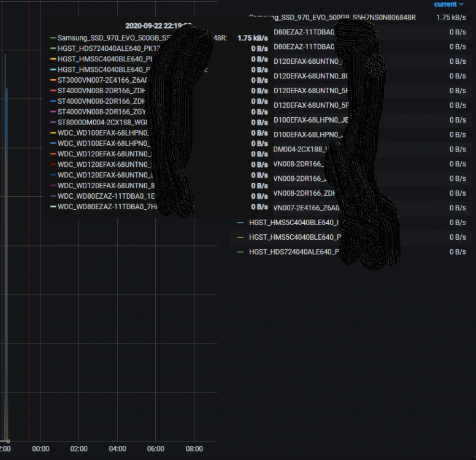Click the tooltip timestamp 2020-09-22 22:19
This screenshot has width=476, height=460.
pyautogui.click(x=158, y=26)
